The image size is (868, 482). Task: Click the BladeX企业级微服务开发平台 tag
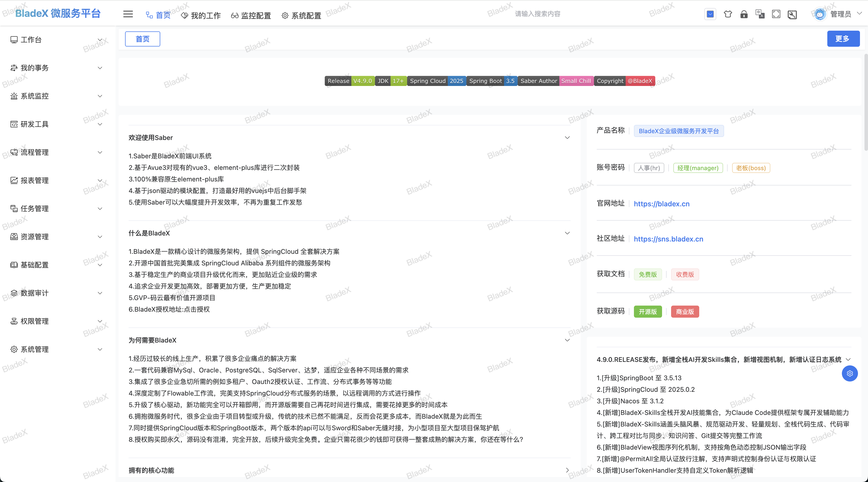[x=679, y=131]
